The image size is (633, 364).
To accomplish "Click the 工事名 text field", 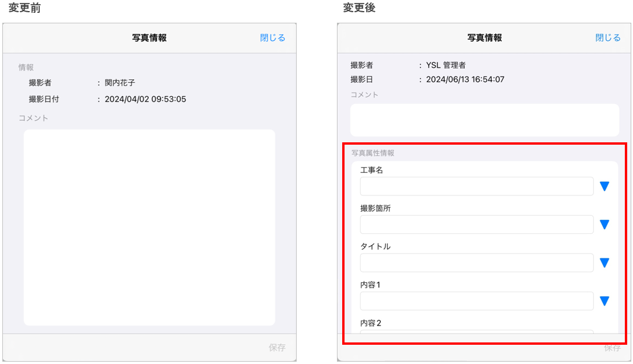I will (477, 187).
